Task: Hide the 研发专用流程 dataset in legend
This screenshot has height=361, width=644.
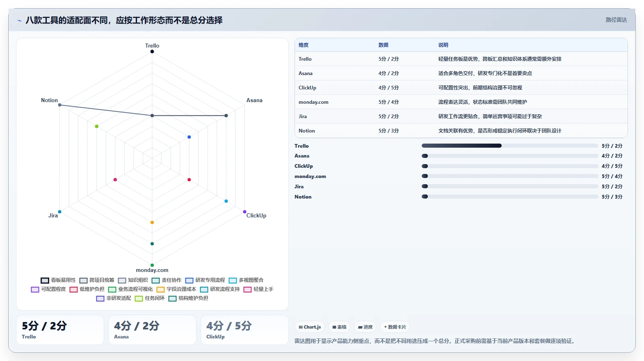Action: [205, 280]
